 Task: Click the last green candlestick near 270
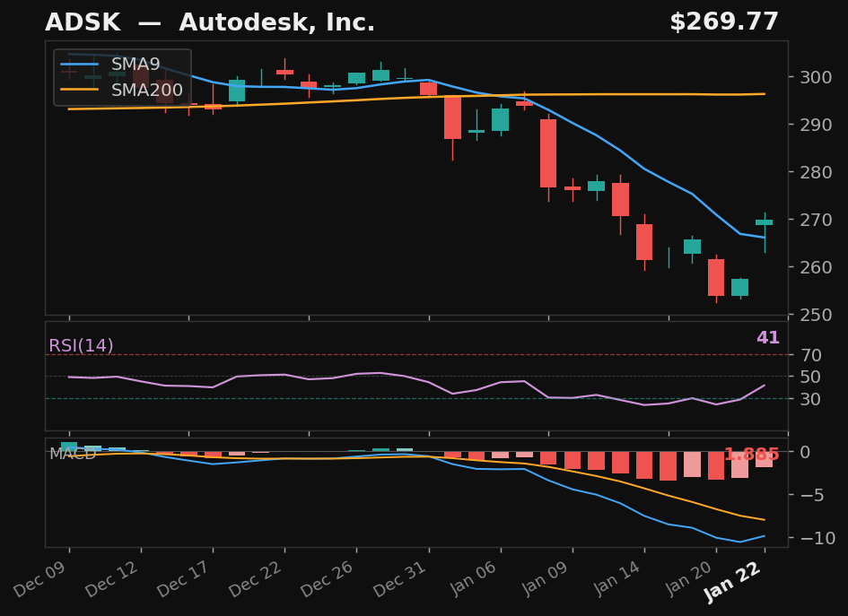click(765, 222)
